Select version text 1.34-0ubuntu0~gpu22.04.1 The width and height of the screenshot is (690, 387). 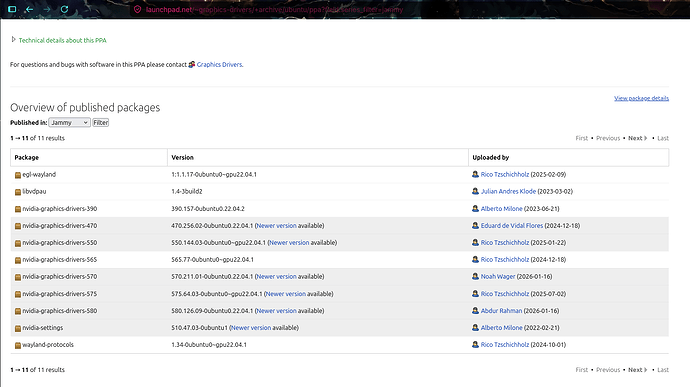click(x=209, y=345)
